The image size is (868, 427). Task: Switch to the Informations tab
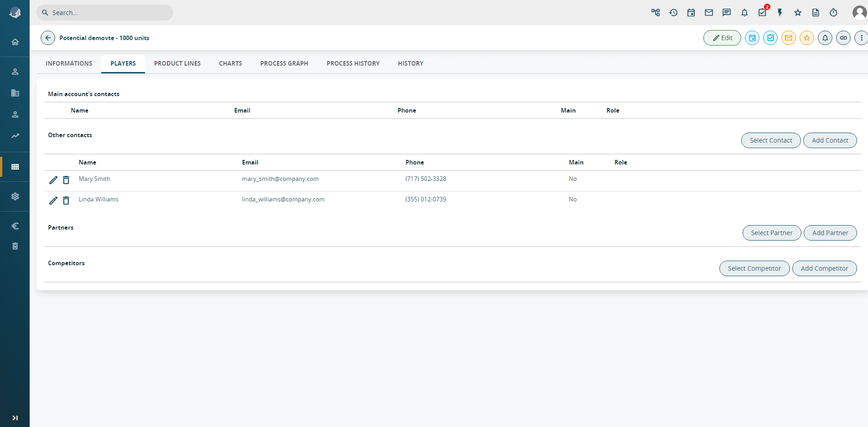pos(69,63)
